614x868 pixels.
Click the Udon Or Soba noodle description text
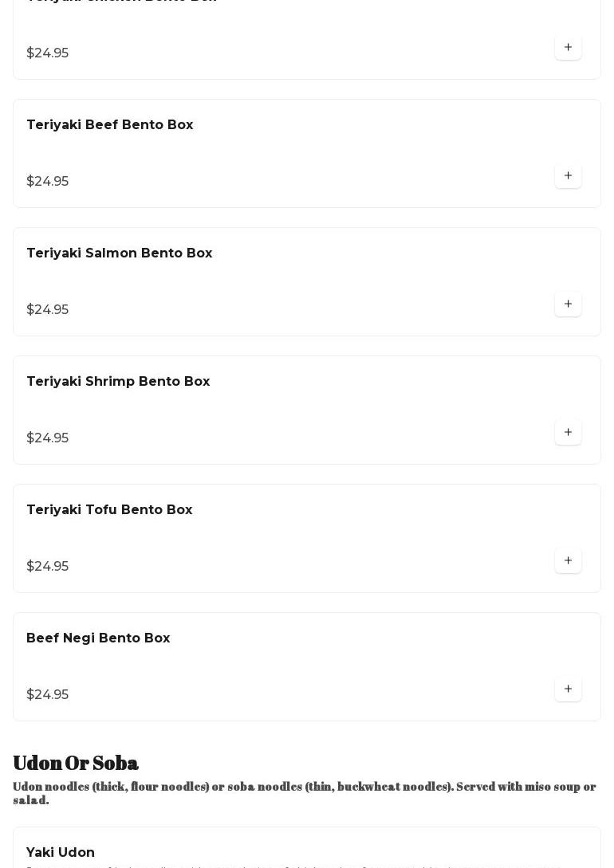(x=303, y=793)
